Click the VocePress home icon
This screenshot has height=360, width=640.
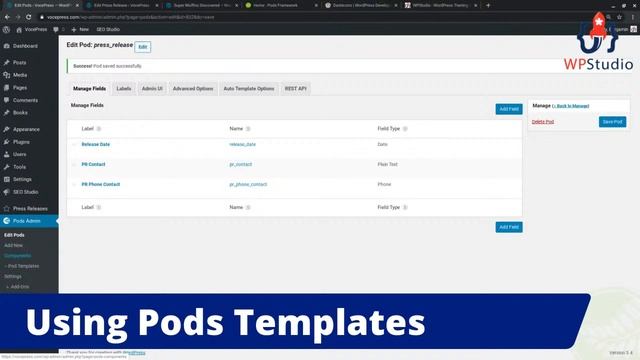click(x=19, y=29)
